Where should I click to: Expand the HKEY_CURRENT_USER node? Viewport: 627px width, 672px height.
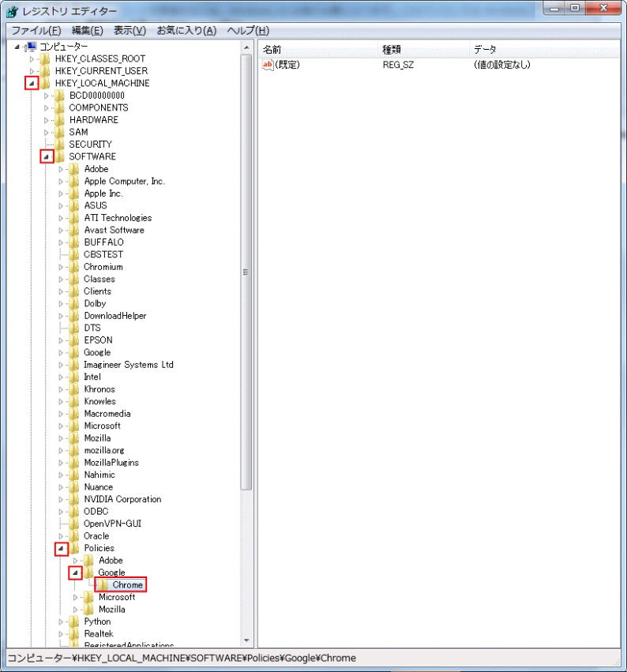pos(32,71)
